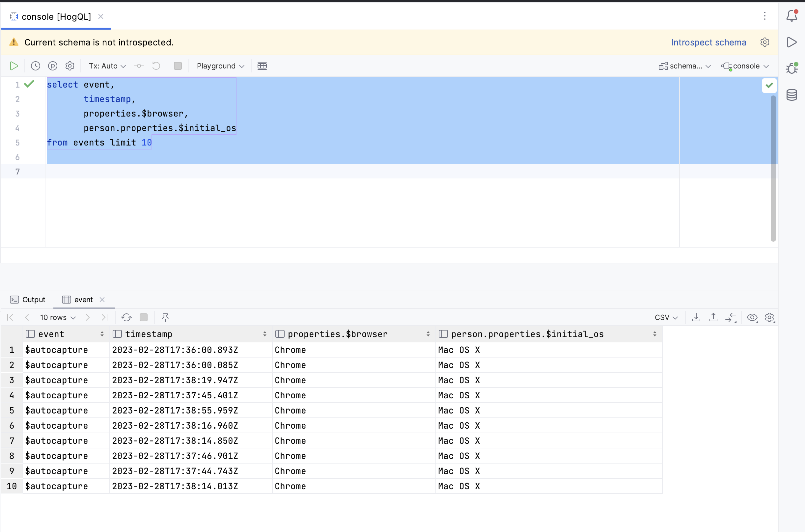This screenshot has height=532, width=805.
Task: Click the import data upload icon
Action: (x=713, y=317)
